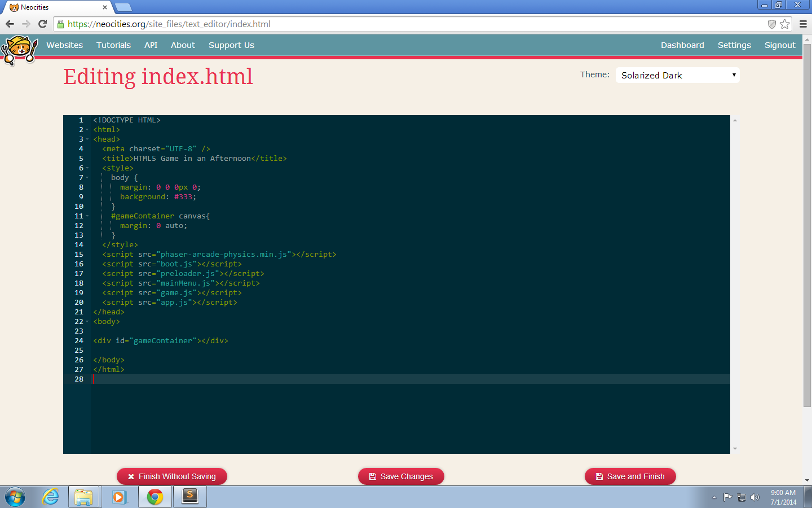
Task: Click into the URL address bar
Action: tap(395, 24)
